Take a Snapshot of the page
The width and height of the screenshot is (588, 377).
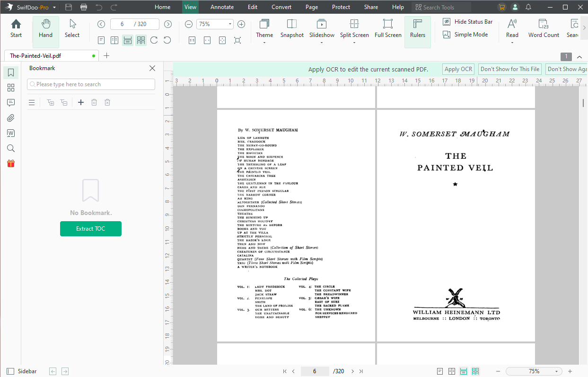point(292,28)
